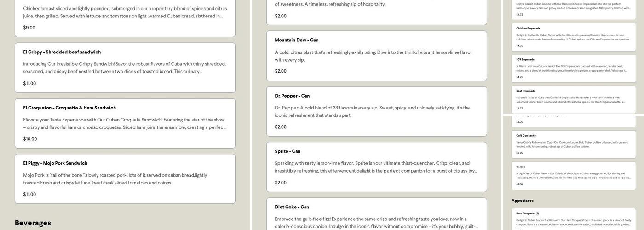Open the El Crispy shredded beef sandwich item
644x230 pixels.
(125, 68)
